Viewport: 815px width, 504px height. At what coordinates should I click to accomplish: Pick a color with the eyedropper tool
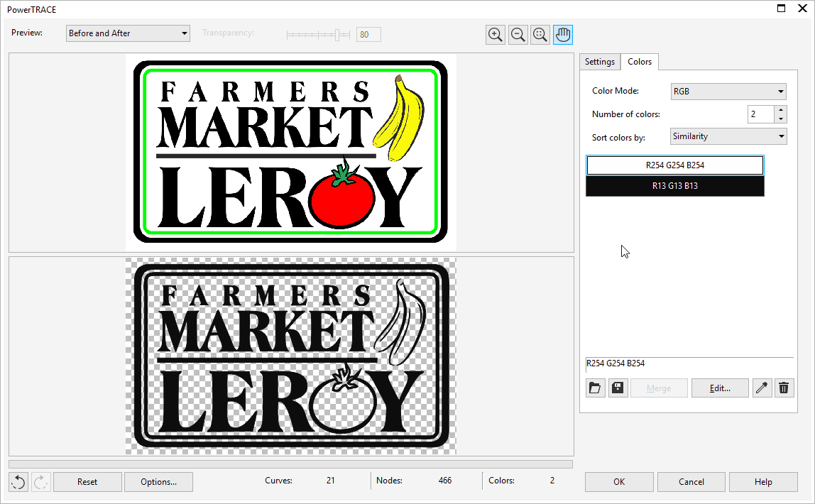762,388
